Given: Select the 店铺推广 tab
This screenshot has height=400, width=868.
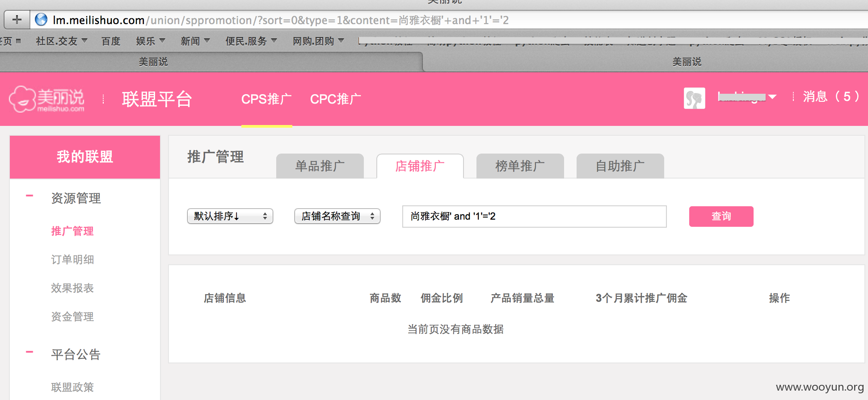Looking at the screenshot, I should pos(420,166).
